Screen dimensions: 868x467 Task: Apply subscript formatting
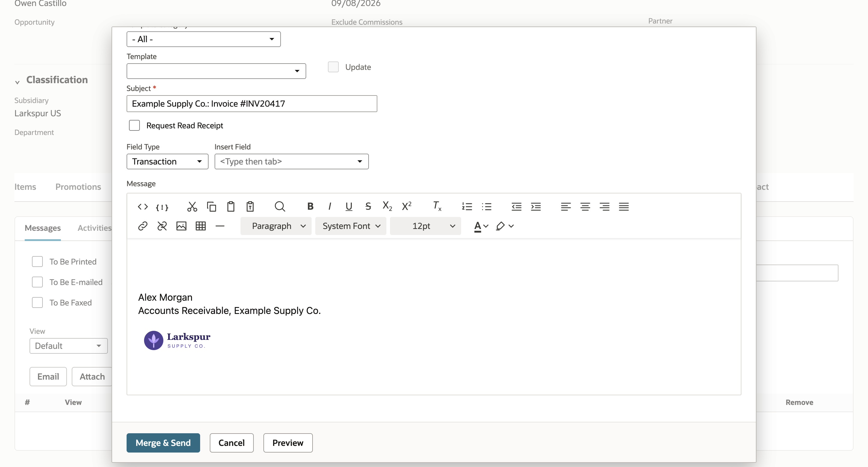tap(387, 207)
